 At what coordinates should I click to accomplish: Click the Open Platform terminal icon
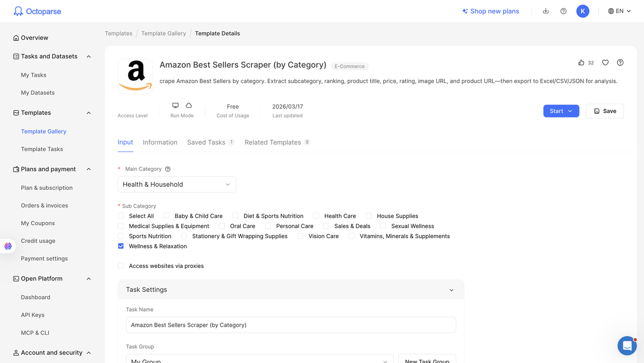point(16,278)
